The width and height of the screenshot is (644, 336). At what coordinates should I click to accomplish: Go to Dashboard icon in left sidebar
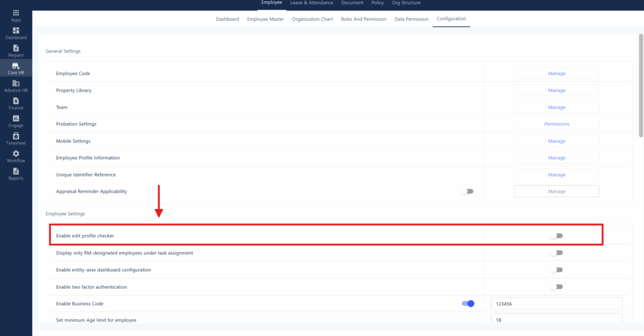click(x=16, y=31)
